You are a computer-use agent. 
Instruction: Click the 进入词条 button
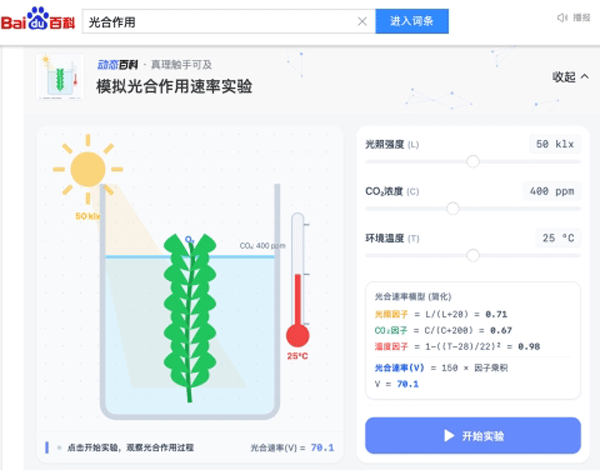(x=412, y=21)
